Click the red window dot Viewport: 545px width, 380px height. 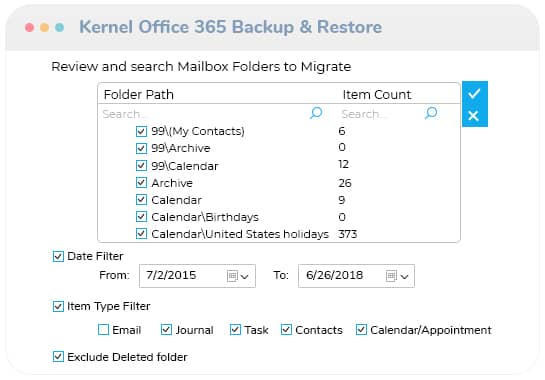coord(30,27)
